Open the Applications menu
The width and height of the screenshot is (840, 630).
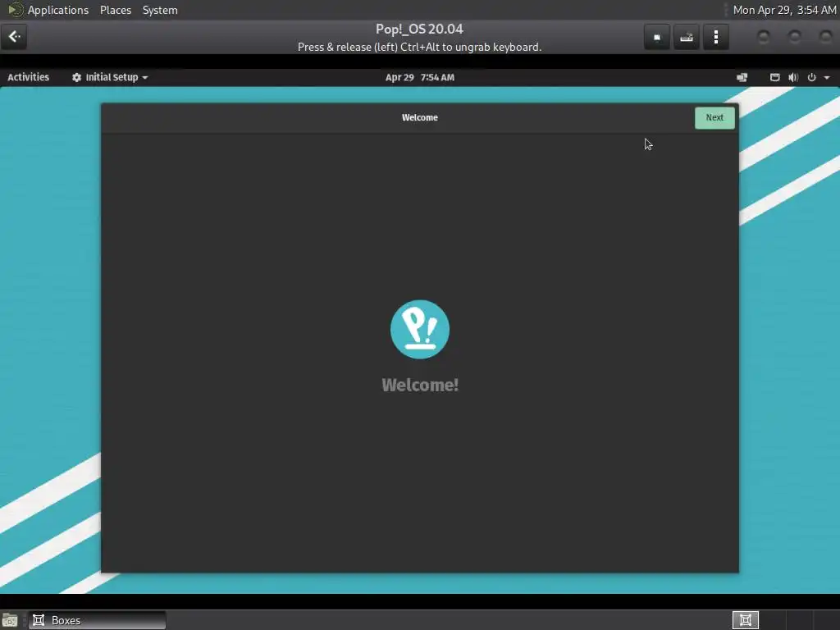pos(58,10)
